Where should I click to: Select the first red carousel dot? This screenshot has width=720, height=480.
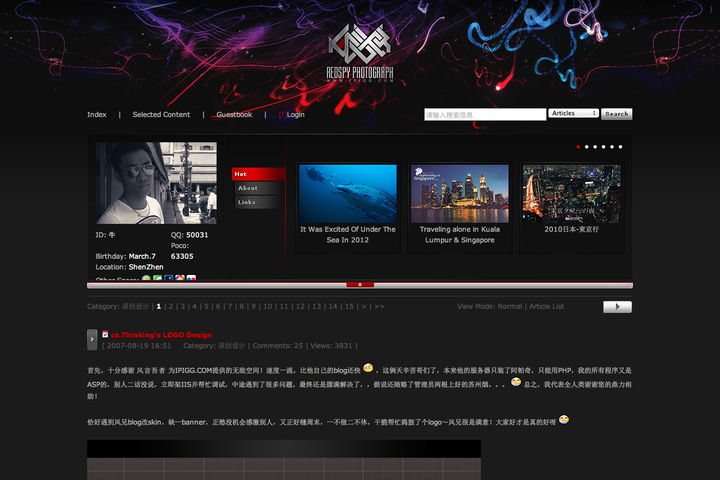(578, 147)
